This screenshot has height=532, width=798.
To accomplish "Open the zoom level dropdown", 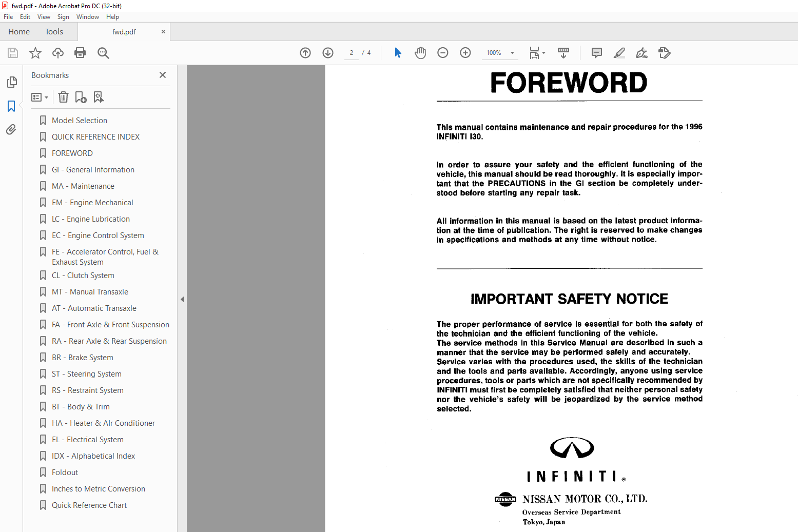I will pyautogui.click(x=512, y=53).
